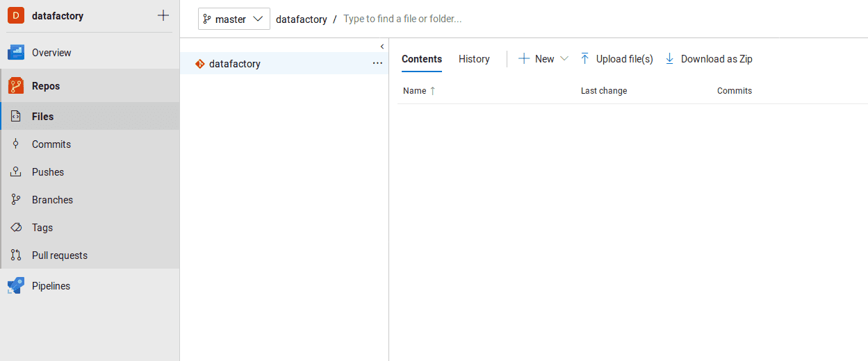Open the more options ellipsis for datafactory repo
Image resolution: width=868 pixels, height=361 pixels.
[x=377, y=63]
